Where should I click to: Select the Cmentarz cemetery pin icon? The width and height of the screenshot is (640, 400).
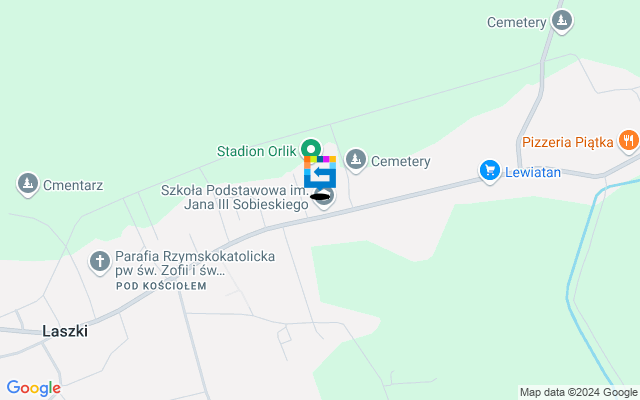coord(28,184)
